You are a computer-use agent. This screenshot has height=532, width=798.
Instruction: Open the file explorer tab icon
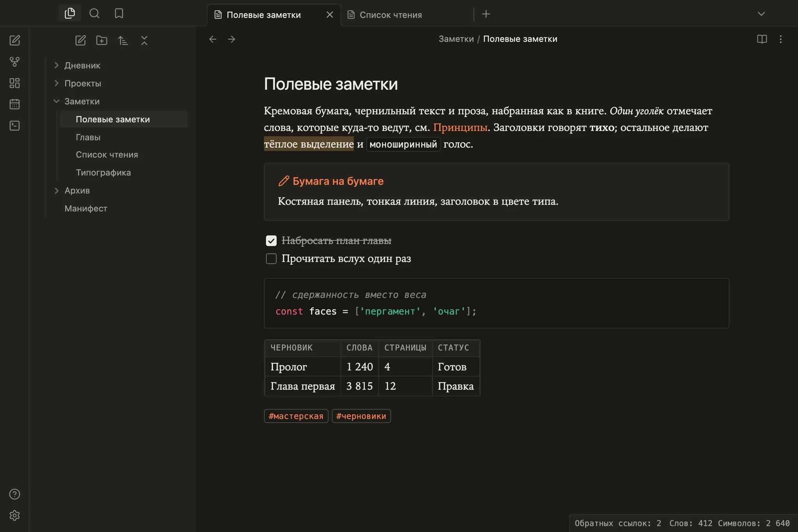[70, 13]
